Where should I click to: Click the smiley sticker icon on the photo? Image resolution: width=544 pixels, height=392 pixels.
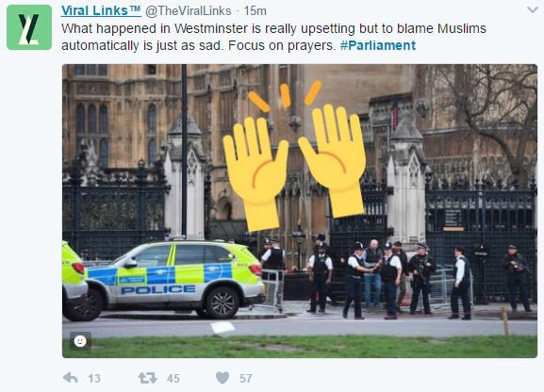point(80,341)
